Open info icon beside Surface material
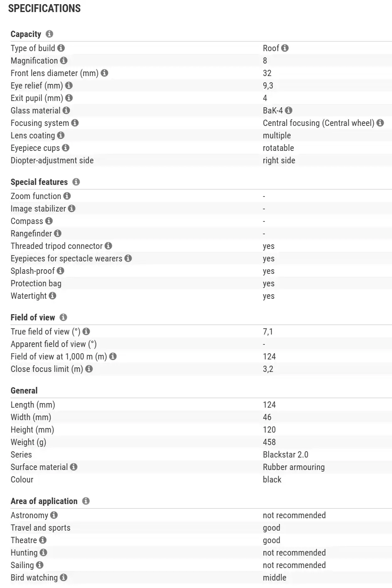392x588 pixels. click(x=73, y=467)
